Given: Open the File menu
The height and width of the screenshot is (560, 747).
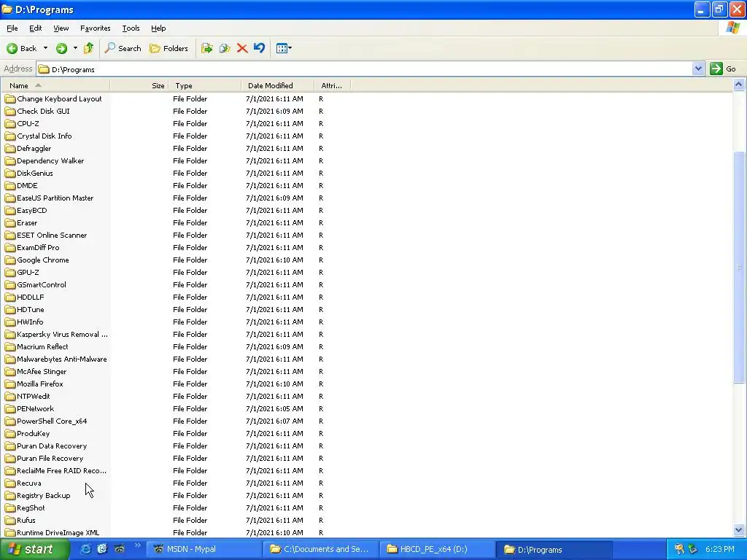Looking at the screenshot, I should (x=12, y=28).
